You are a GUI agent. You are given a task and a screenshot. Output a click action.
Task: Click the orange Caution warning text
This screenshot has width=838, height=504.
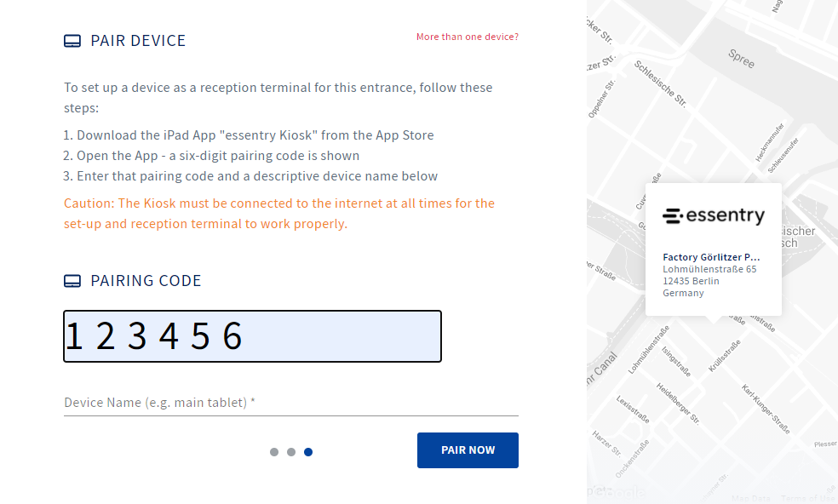[279, 213]
